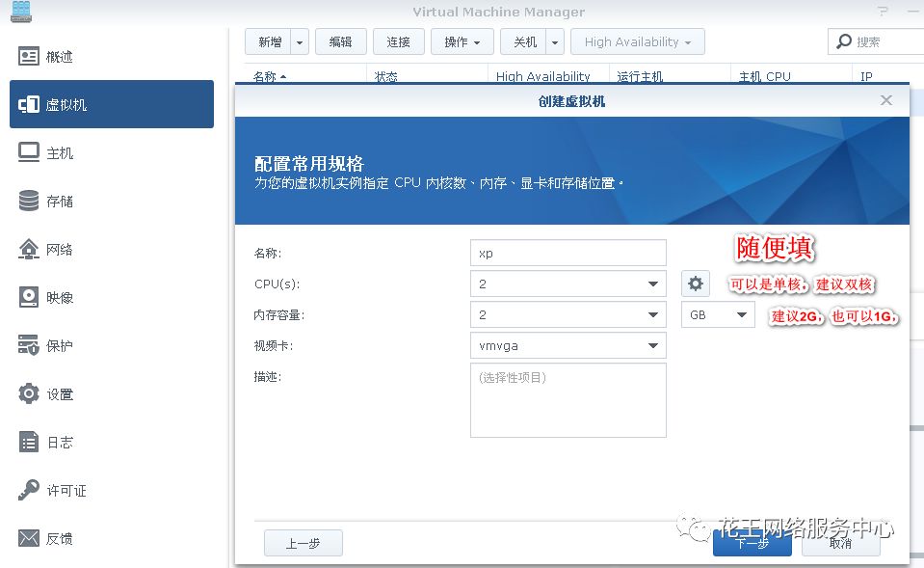Click the 上一步 back button
The width and height of the screenshot is (924, 568).
(303, 543)
